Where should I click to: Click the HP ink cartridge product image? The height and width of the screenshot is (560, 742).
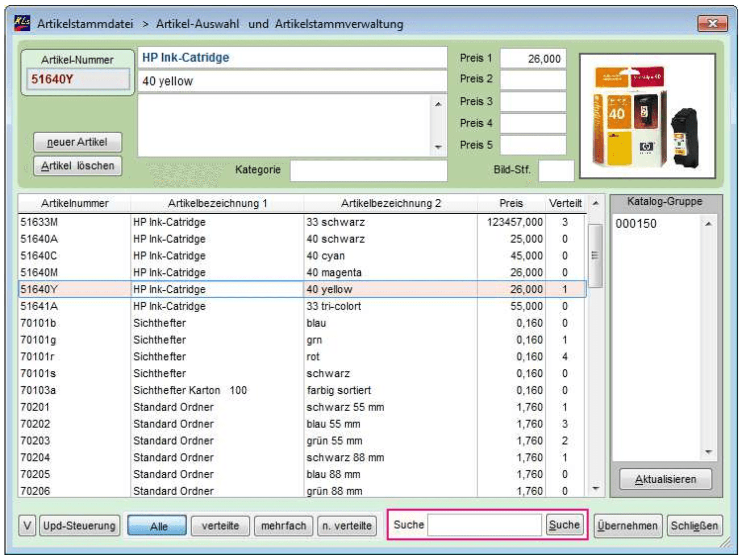tap(647, 116)
